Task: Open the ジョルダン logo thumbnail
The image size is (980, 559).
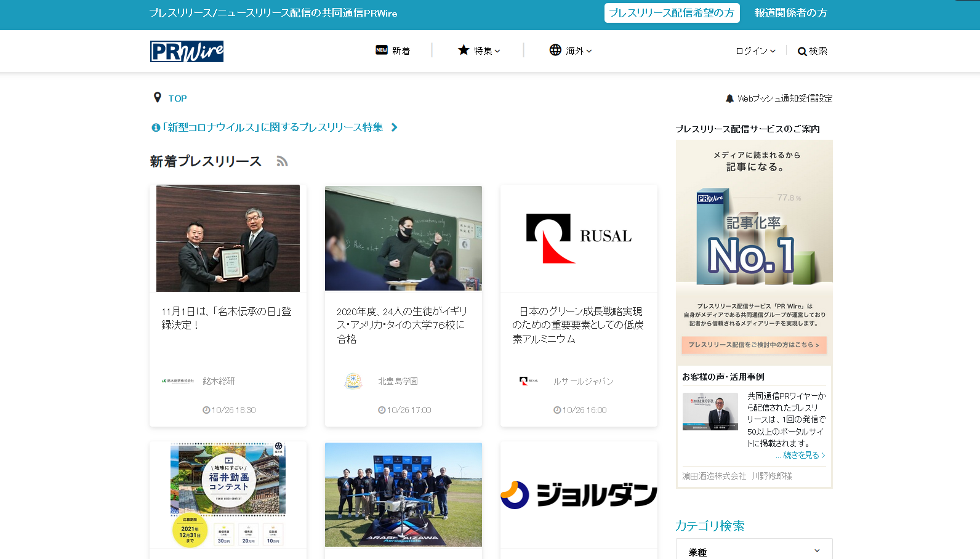Action: (579, 495)
